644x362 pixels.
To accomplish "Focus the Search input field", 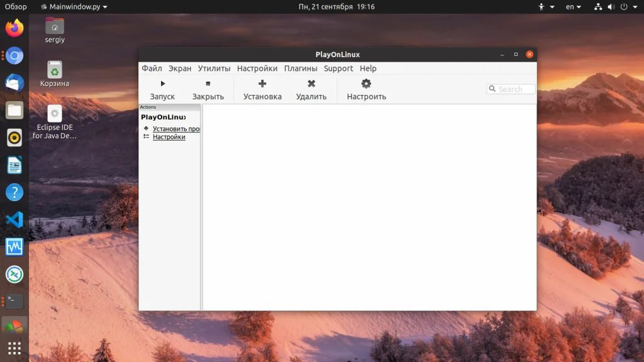I will click(x=511, y=89).
